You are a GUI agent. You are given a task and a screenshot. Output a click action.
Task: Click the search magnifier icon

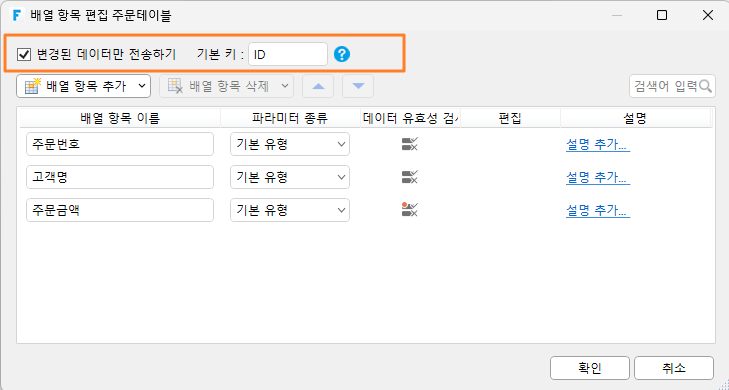click(x=705, y=86)
